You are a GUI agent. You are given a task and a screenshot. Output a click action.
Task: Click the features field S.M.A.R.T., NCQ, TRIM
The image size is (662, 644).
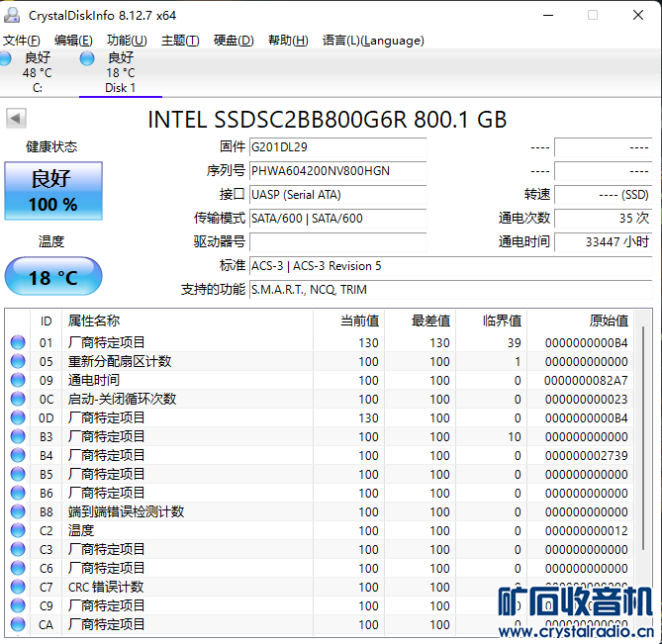point(451,290)
